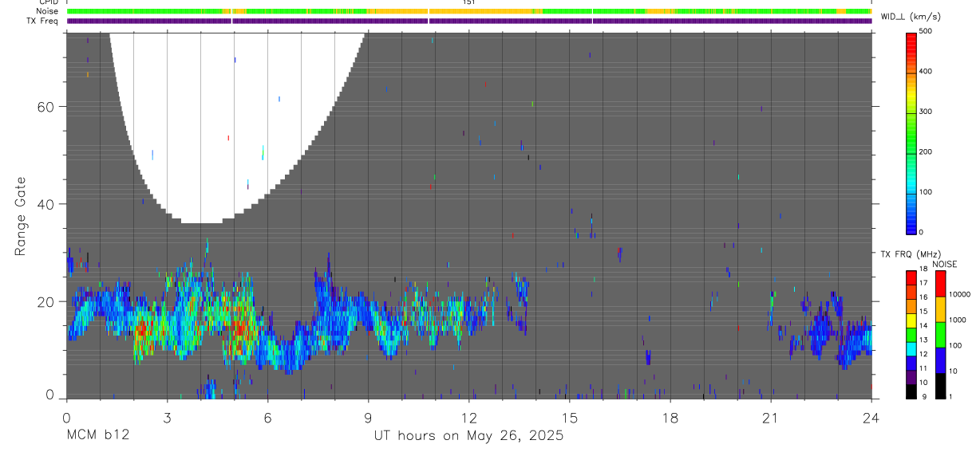This screenshot has width=980, height=452.
Task: Click the purple TX Freq strip above the plot
Action: coord(469,21)
